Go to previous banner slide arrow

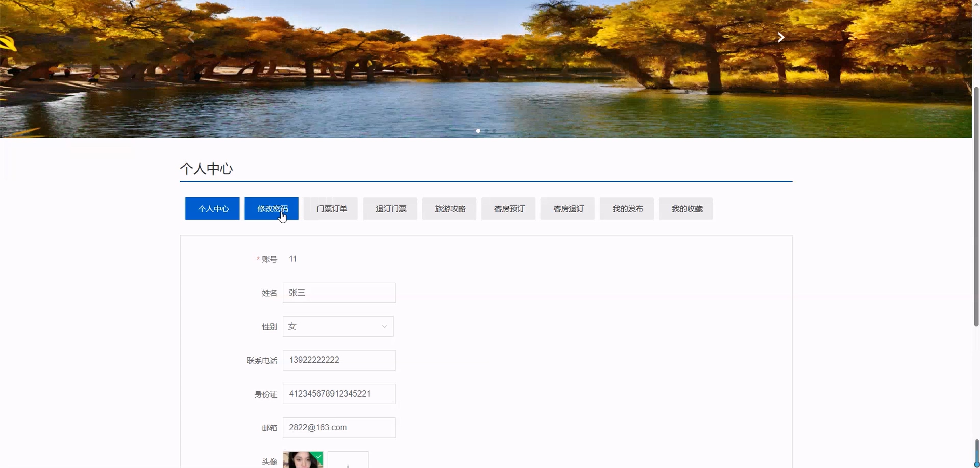191,37
